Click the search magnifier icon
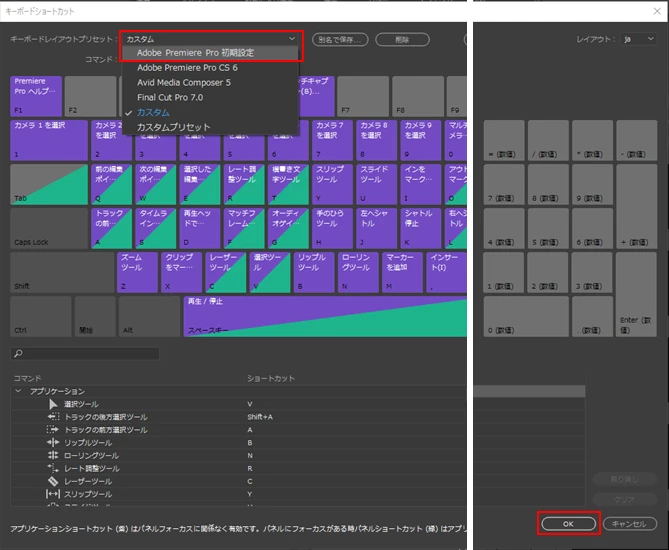This screenshot has width=669, height=550. 18,353
